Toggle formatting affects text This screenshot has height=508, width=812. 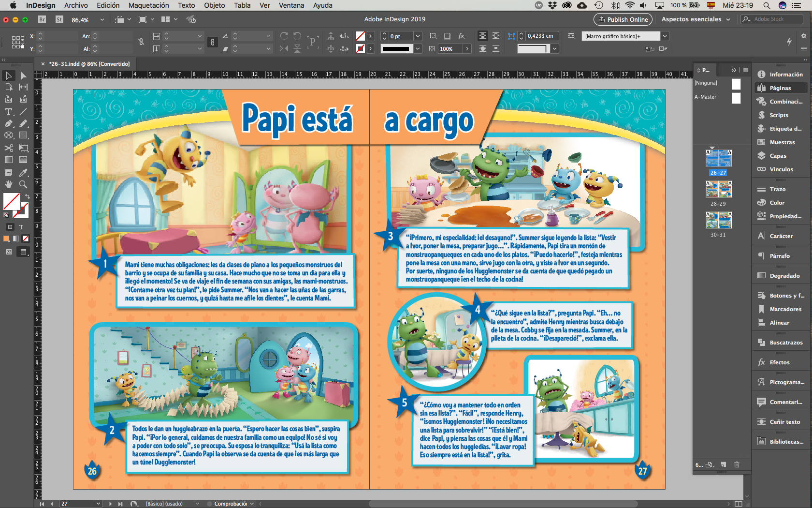point(21,227)
